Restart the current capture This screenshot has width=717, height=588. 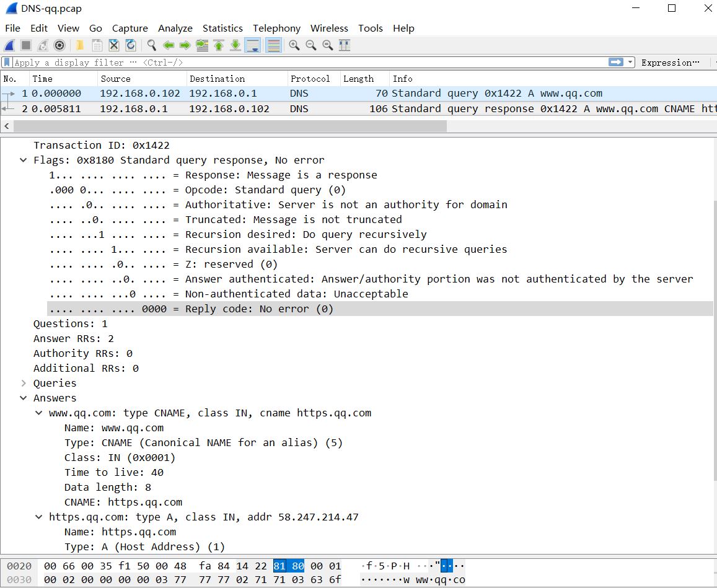click(43, 45)
